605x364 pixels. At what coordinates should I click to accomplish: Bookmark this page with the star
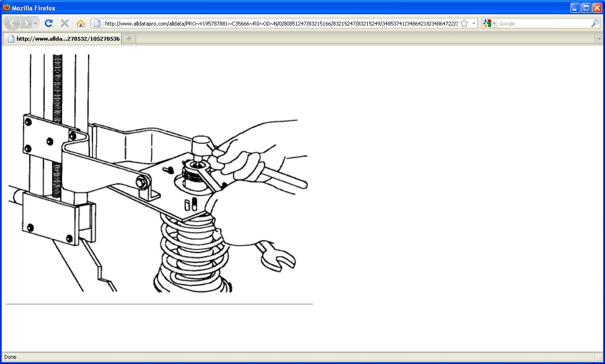(464, 23)
